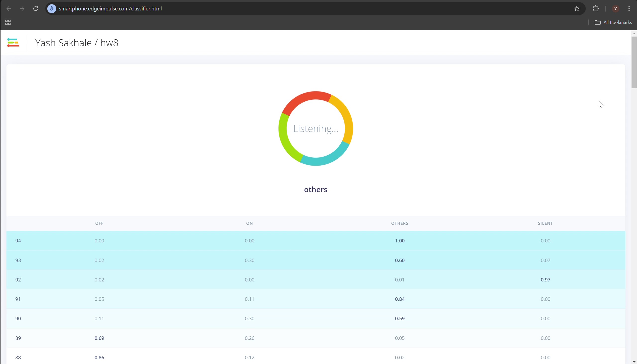Viewport: 637px width, 364px height.
Task: Click the Yash Sakhale / hw8 title
Action: 77,43
